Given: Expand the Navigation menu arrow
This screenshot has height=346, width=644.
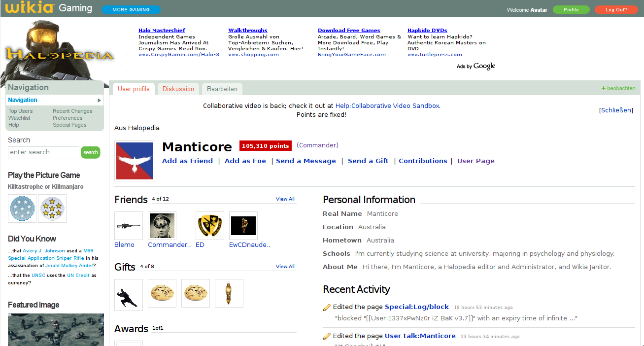Looking at the screenshot, I should click(100, 100).
